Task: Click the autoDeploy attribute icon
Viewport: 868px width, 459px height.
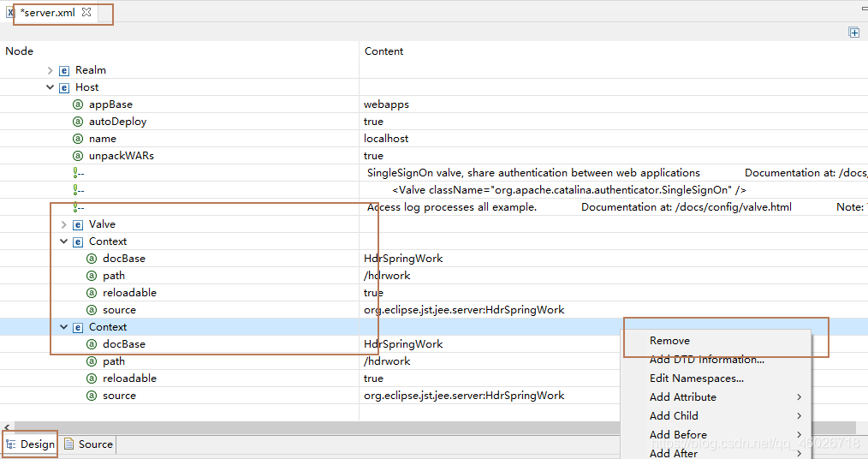Action: (x=78, y=122)
